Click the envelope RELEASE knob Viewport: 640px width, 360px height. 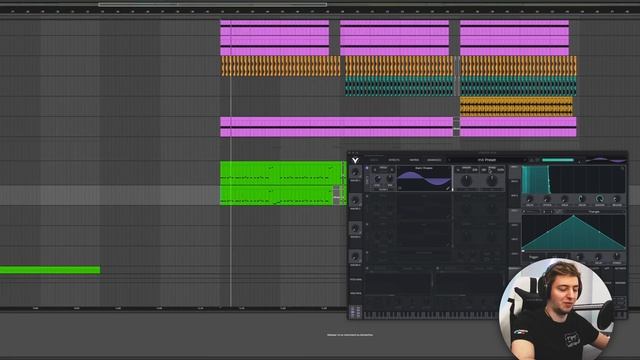tap(617, 199)
